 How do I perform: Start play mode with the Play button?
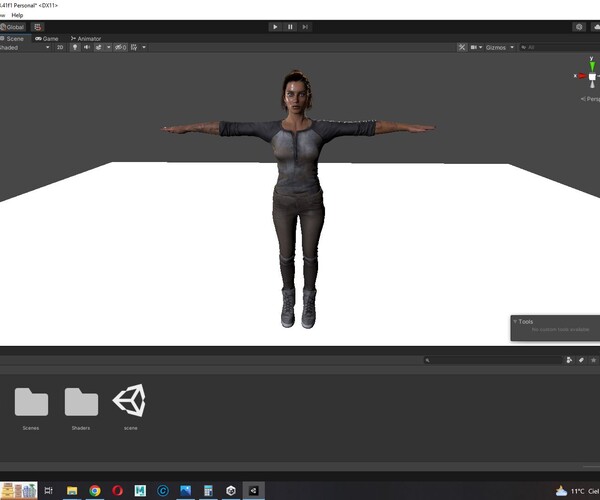275,27
